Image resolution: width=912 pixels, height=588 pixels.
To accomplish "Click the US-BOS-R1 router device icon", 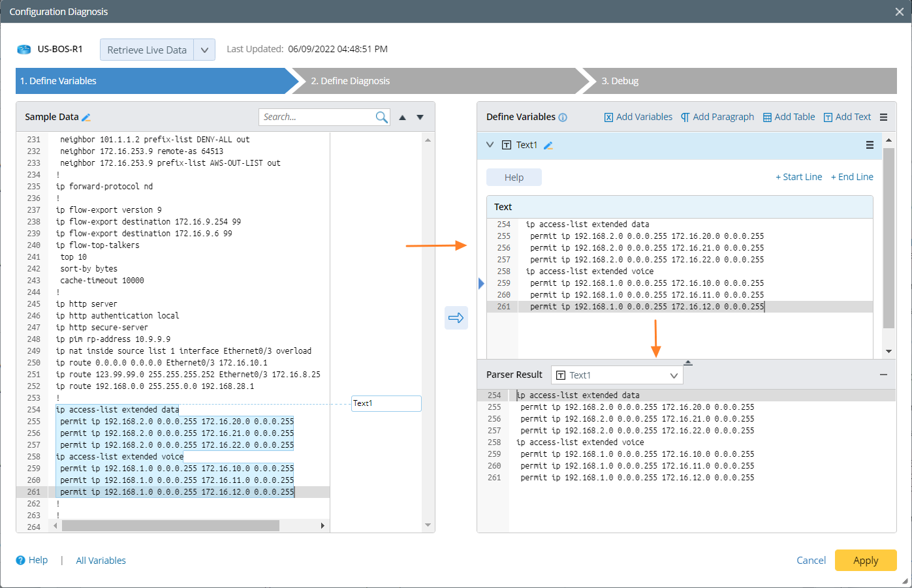I will [x=24, y=50].
